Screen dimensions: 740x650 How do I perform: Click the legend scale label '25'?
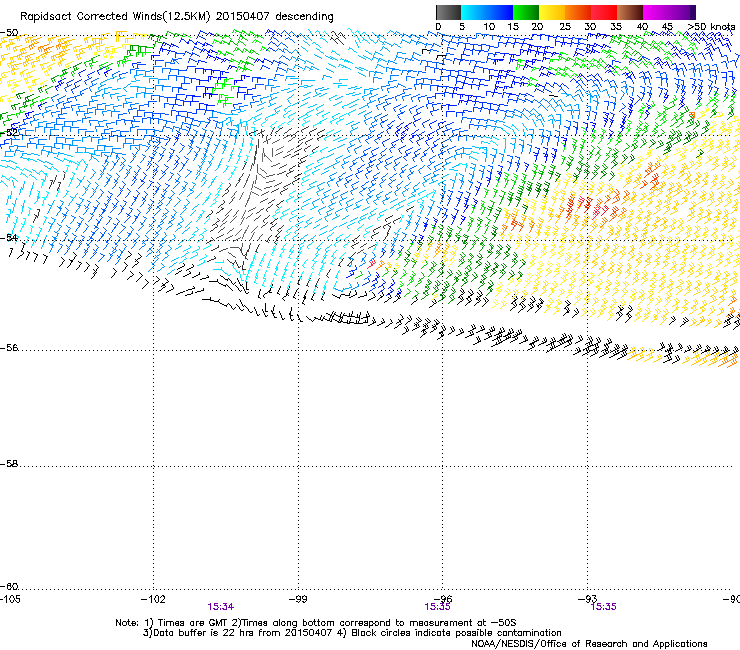pos(565,27)
